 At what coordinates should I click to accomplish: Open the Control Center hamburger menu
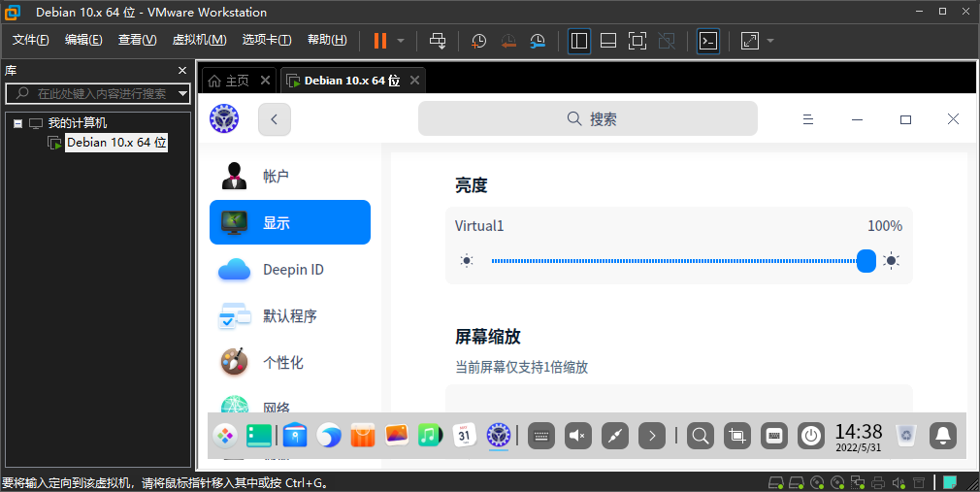coord(808,119)
